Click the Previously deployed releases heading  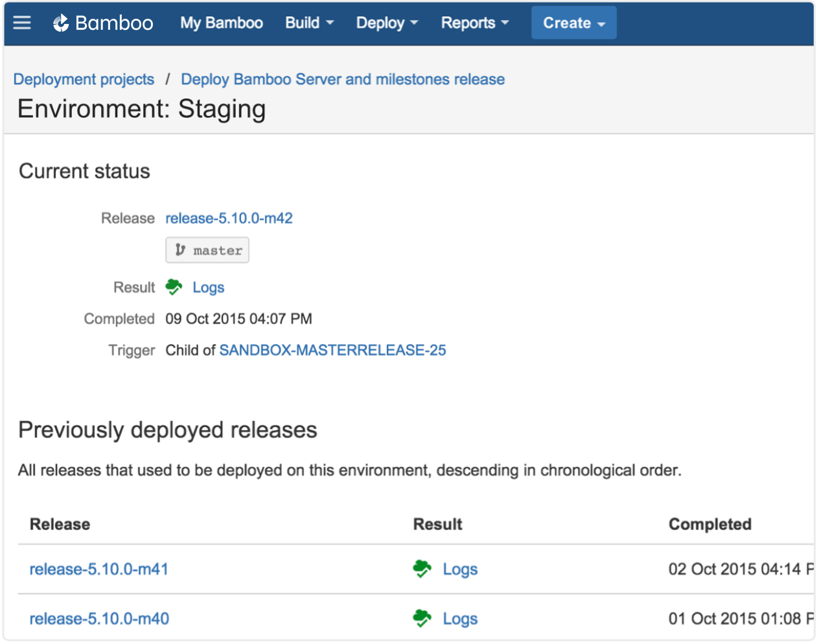click(x=168, y=430)
